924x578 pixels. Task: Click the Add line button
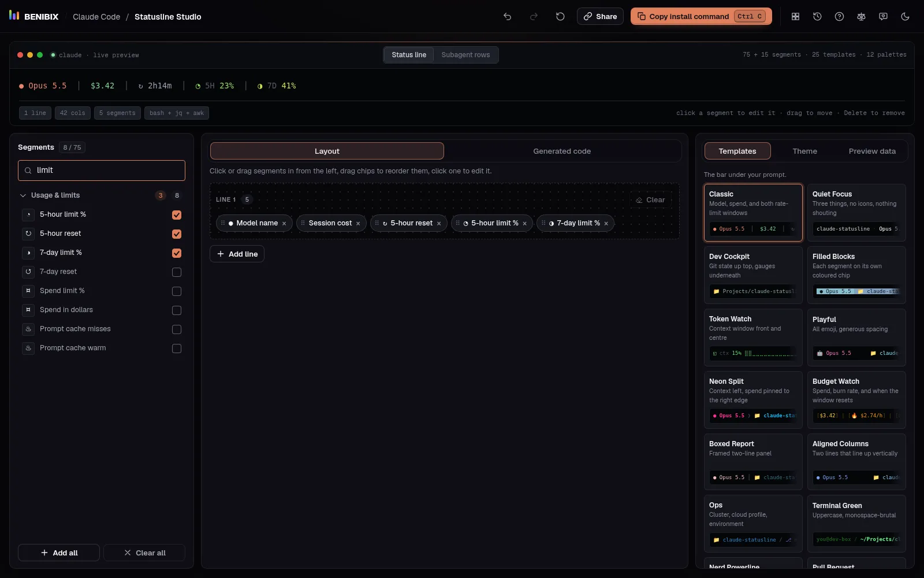pos(237,254)
